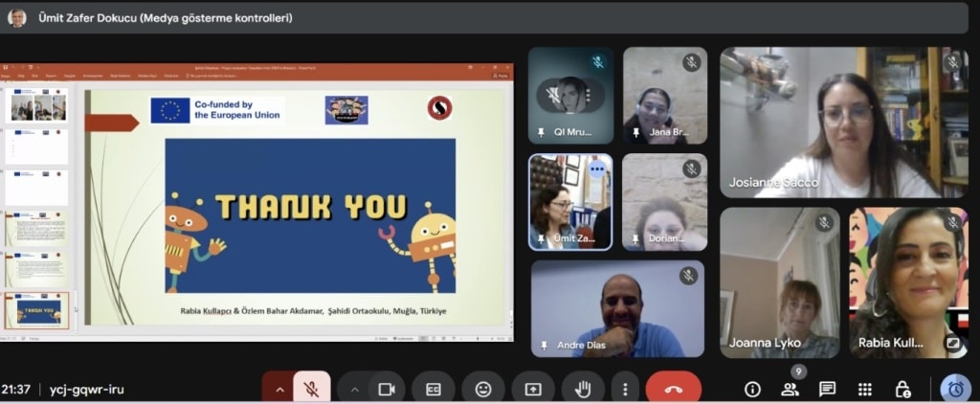Screen dimensions: 980x404
Task: Show the people list with 9 badge
Action: (x=790, y=389)
